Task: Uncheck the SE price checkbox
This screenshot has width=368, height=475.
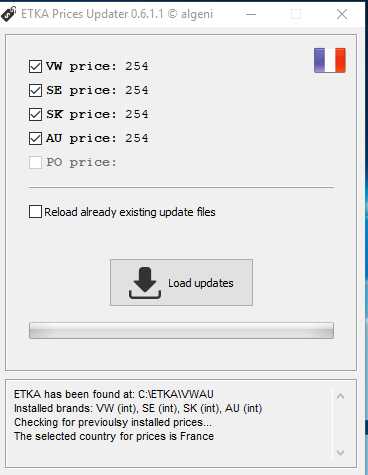Action: (35, 90)
